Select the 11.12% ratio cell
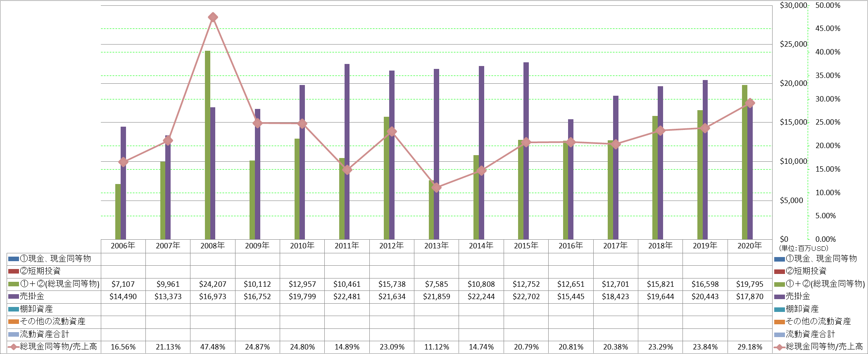The image size is (868, 354). click(436, 347)
